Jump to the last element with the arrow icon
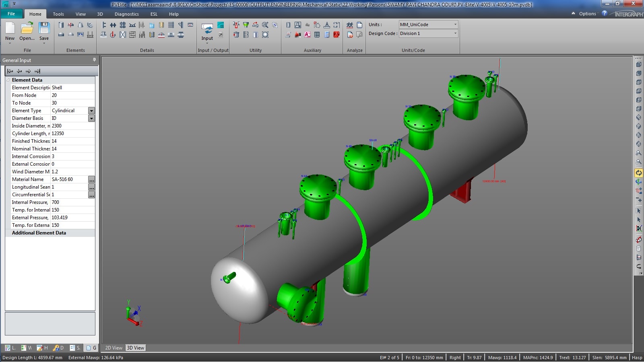The height and width of the screenshot is (362, 644). (37, 71)
